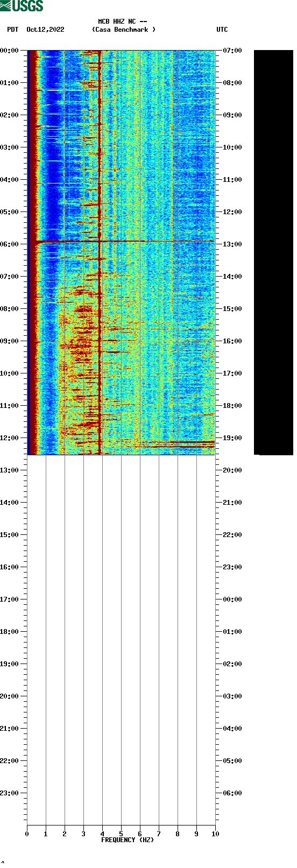Click the 18:00 PDT time label

(x=9, y=632)
